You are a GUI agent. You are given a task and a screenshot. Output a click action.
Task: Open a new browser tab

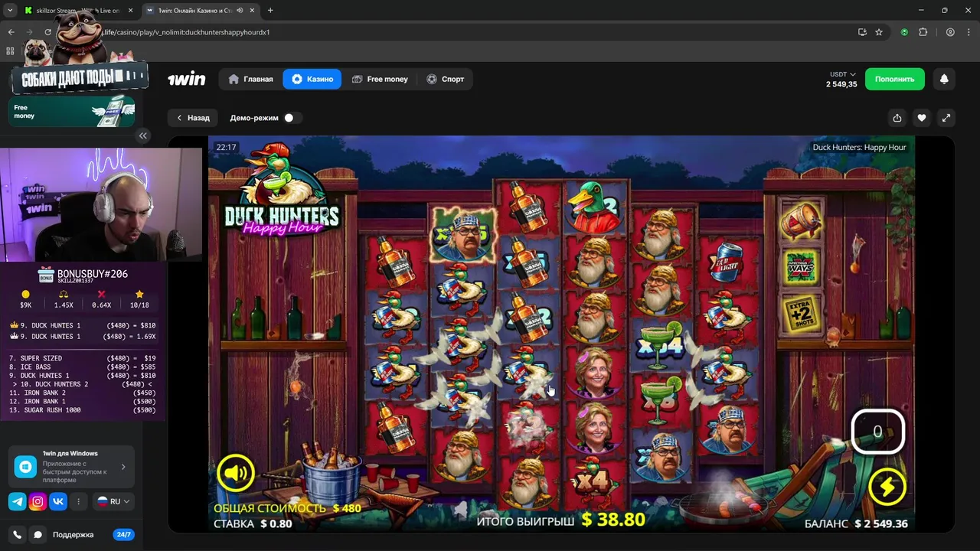point(270,11)
